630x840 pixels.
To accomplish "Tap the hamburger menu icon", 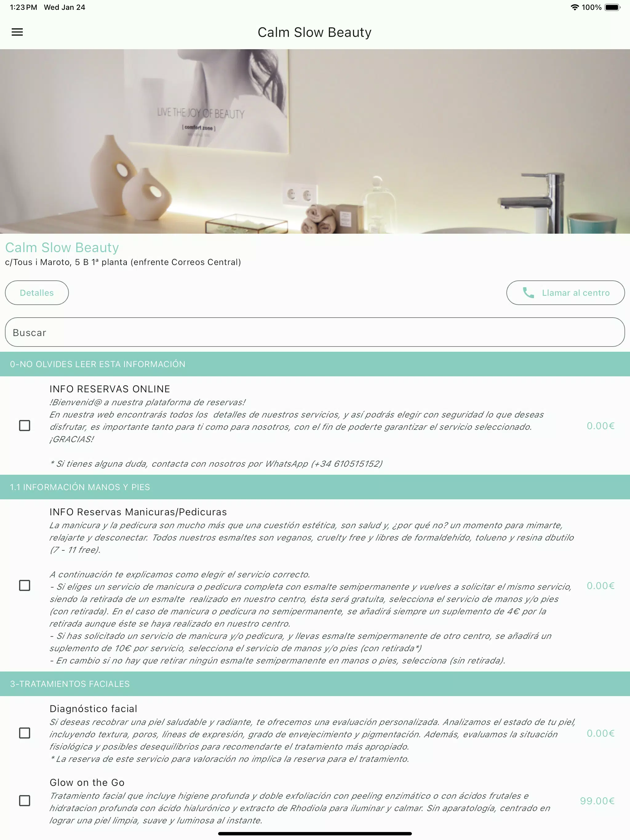I will (x=18, y=32).
